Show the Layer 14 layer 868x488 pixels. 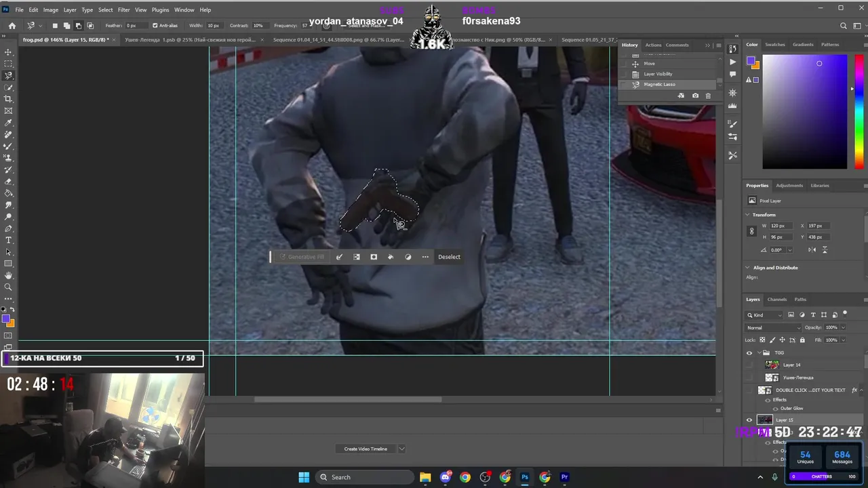point(749,365)
